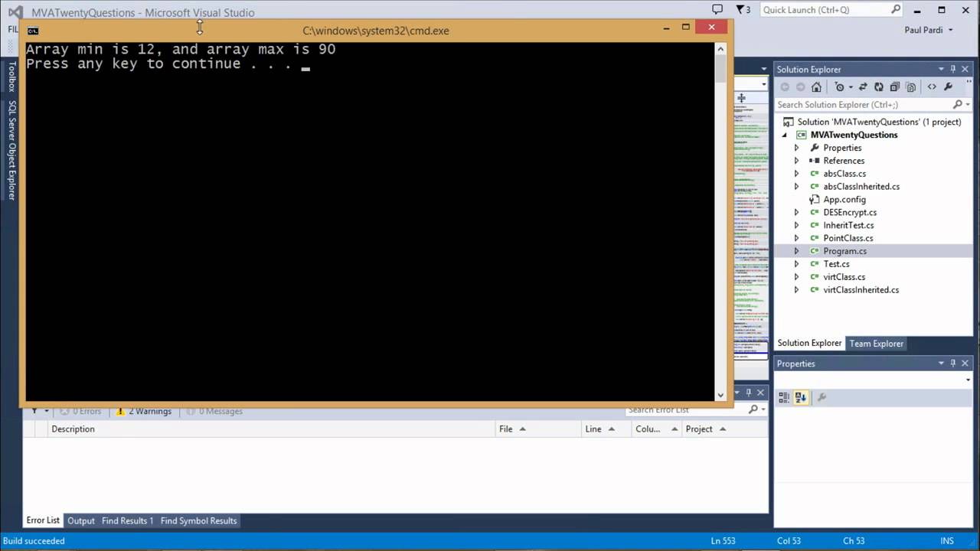The width and height of the screenshot is (980, 551).
Task: Open Solution Explorer window position dropdown
Action: (941, 69)
